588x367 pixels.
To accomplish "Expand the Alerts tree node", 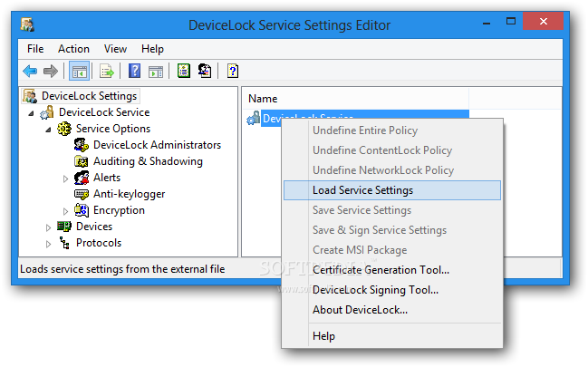I will [65, 179].
